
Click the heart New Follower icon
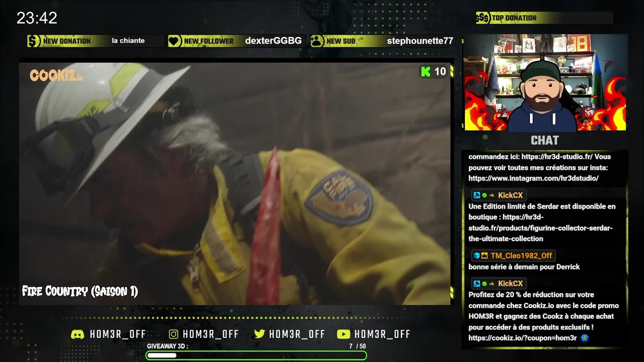pyautogui.click(x=175, y=41)
